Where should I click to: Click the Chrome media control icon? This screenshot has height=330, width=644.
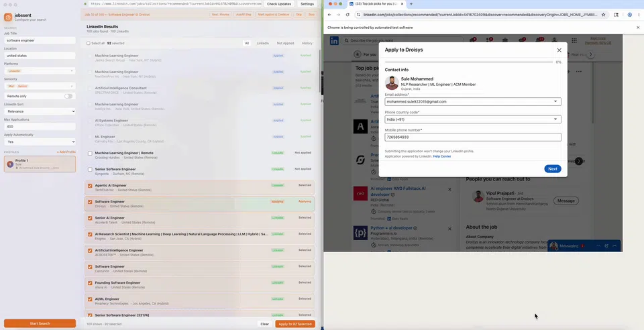tap(616, 15)
